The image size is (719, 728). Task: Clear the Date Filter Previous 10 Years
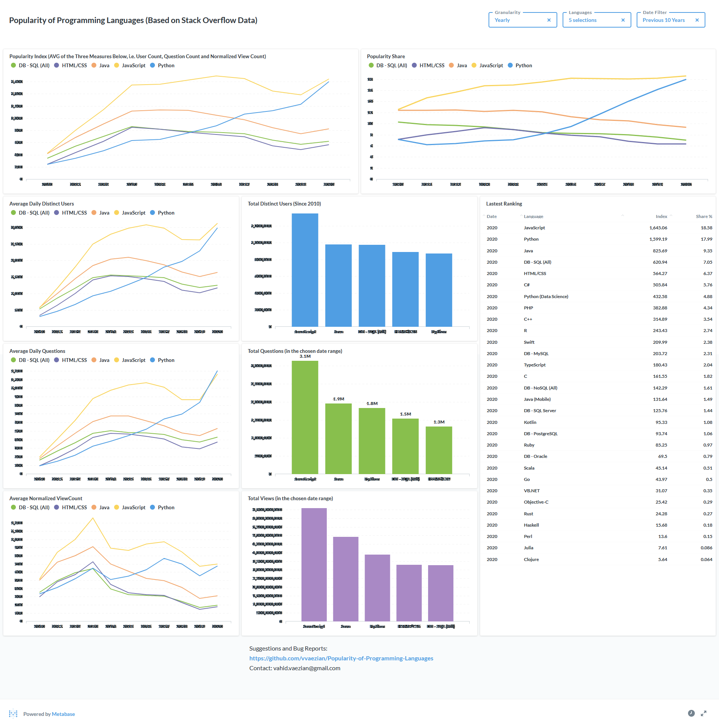(697, 20)
